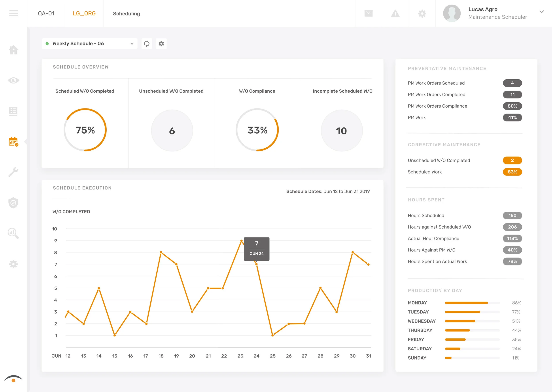Click the shield checkmark sidebar icon
Screen dimensions: 552x392
click(13, 203)
